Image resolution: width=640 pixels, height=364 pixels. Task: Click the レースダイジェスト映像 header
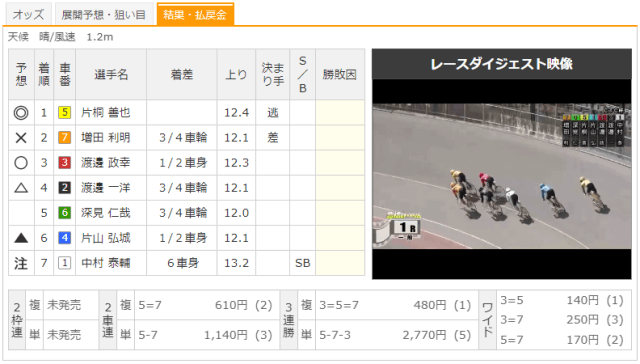coord(502,64)
